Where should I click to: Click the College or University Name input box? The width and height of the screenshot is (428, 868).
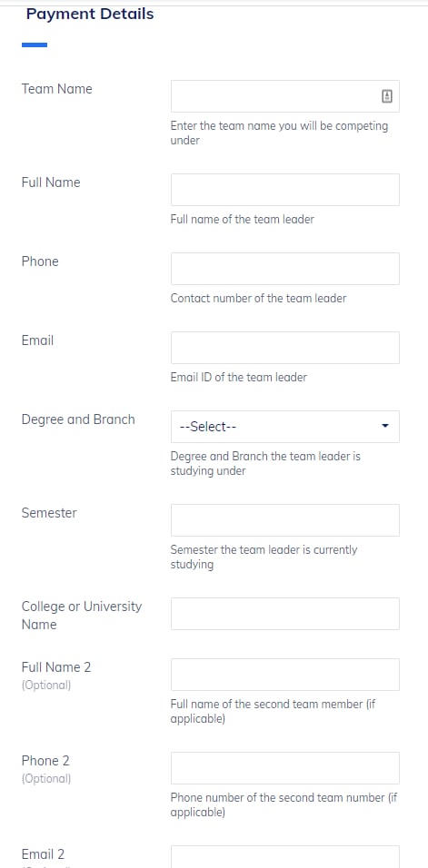(x=285, y=614)
